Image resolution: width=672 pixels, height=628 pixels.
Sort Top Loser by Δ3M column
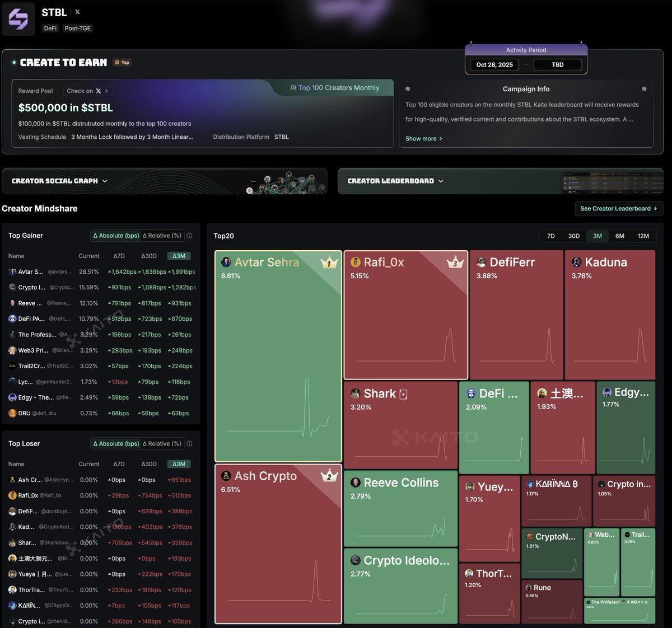pos(179,464)
